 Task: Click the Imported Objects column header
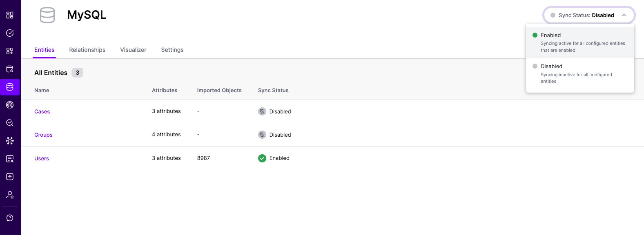(219, 90)
